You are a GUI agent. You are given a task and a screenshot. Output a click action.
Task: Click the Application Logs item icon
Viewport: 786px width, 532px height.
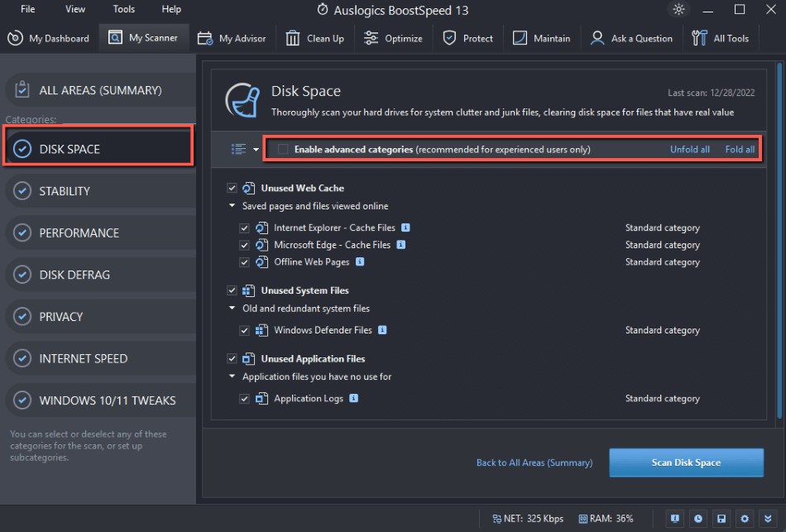click(x=261, y=398)
